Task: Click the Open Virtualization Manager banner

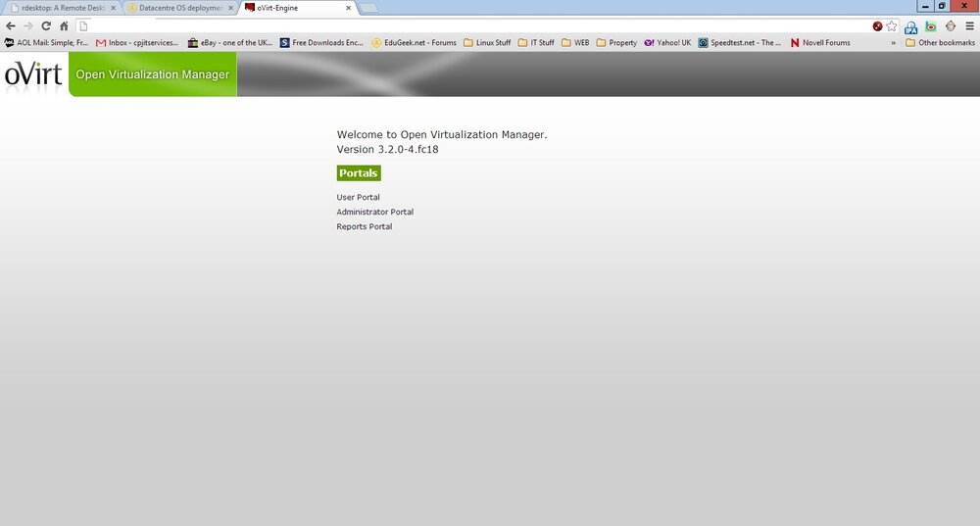Action: 153,74
